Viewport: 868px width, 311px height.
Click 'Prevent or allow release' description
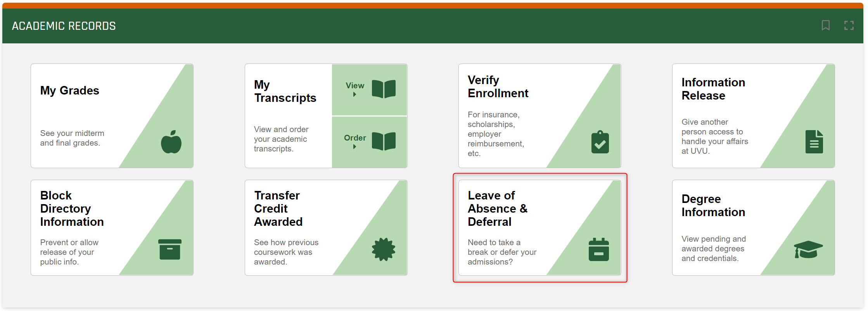(69, 252)
